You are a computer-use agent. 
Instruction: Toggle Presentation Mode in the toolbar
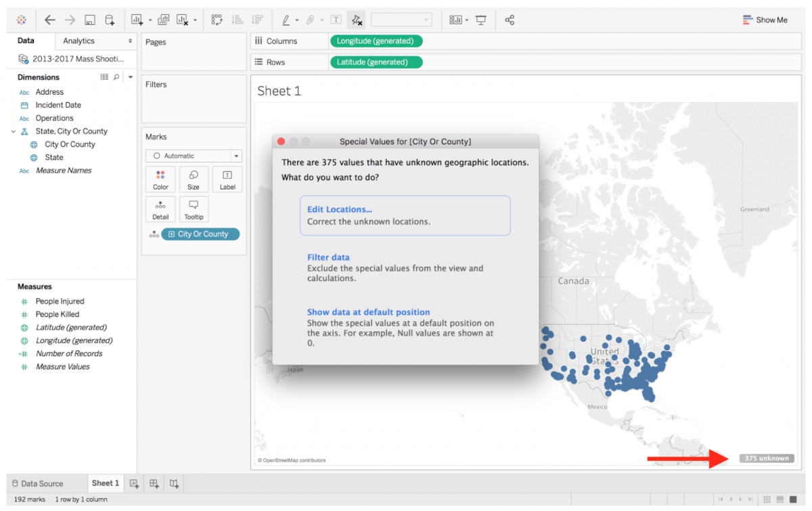pos(480,19)
